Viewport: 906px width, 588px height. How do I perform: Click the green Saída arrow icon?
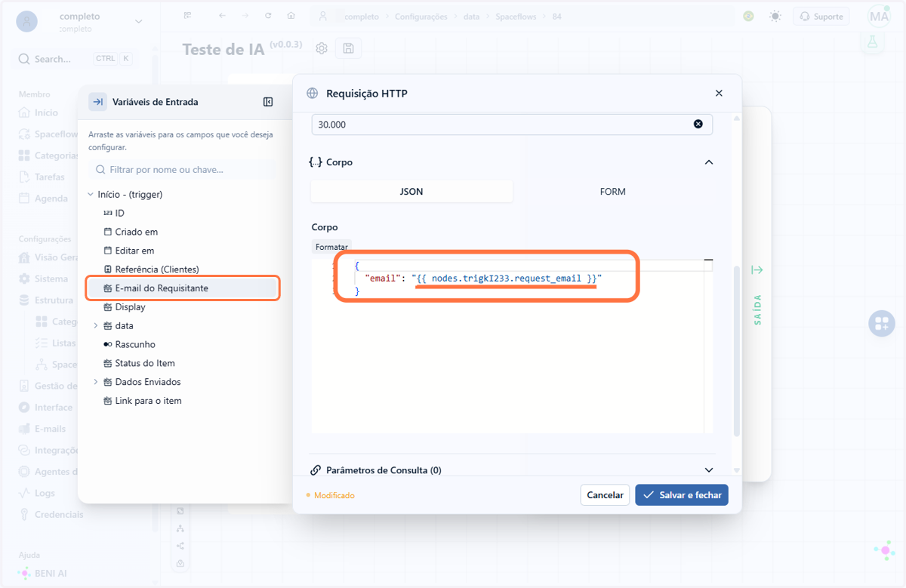[x=757, y=270]
